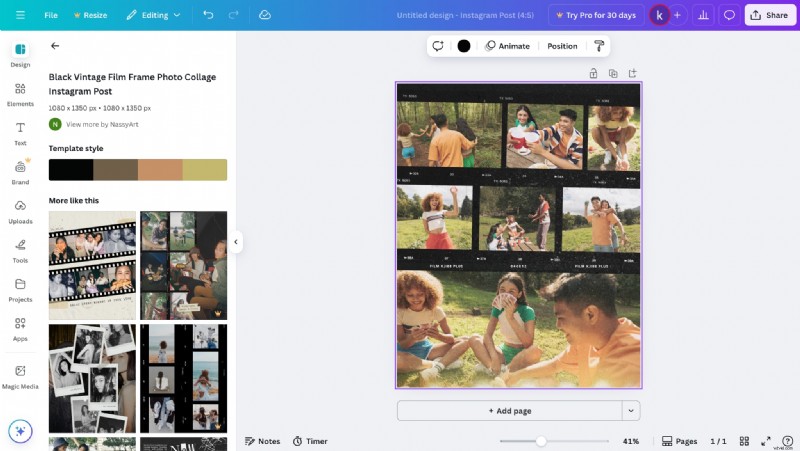Choose the black vertical film beach template
Viewport: 800px width, 451px height.
pos(184,379)
